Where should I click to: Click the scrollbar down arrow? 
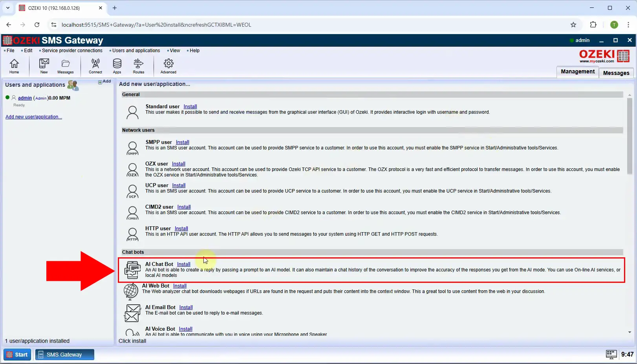click(630, 332)
